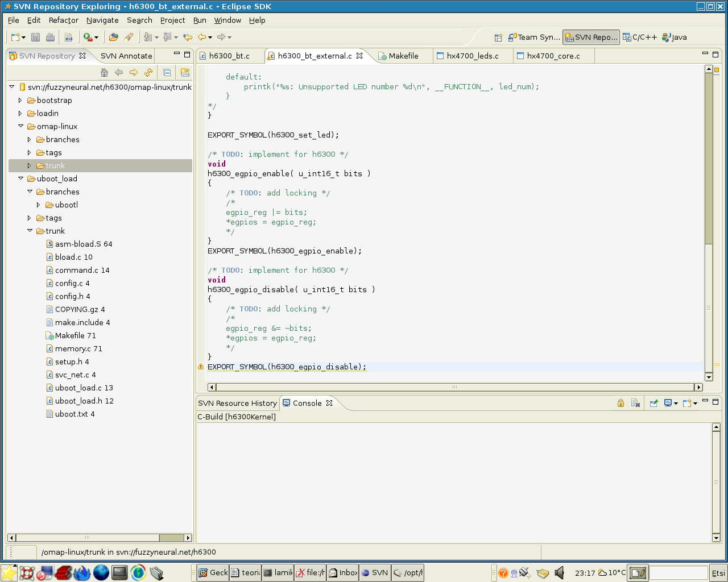
Task: Open the Open Console dropdown menu
Action: pos(695,403)
